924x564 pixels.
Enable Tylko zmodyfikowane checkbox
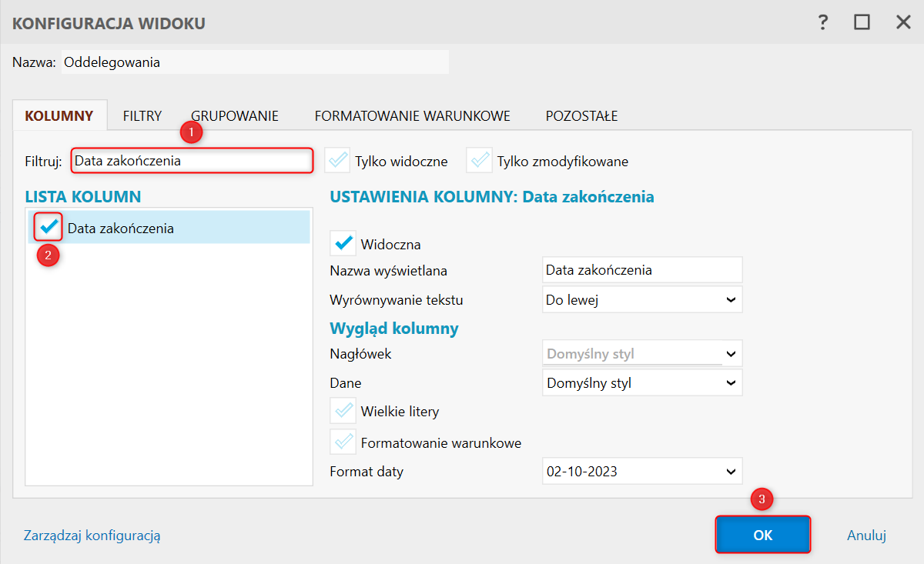point(479,161)
